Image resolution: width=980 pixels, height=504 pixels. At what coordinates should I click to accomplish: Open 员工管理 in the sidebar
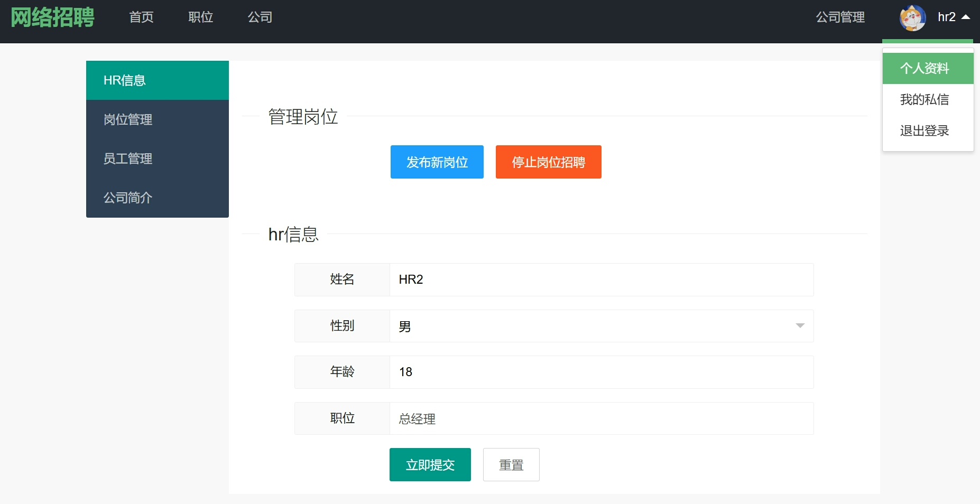click(158, 158)
